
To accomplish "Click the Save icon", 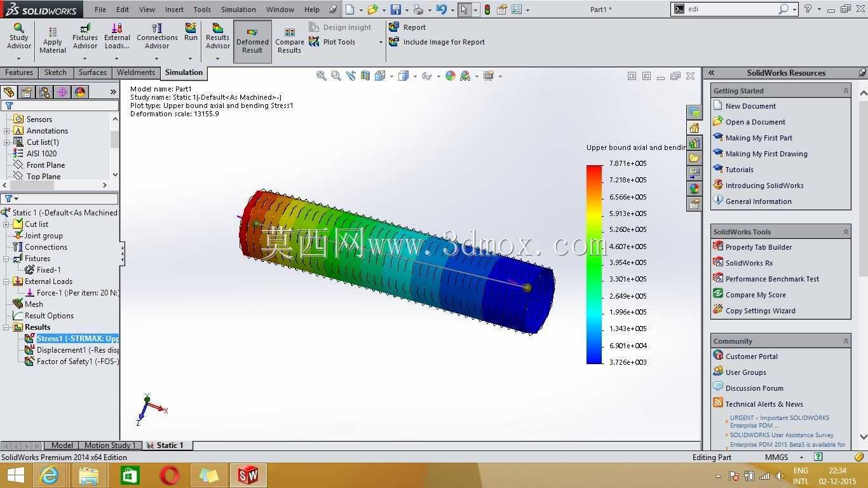I will (x=396, y=10).
